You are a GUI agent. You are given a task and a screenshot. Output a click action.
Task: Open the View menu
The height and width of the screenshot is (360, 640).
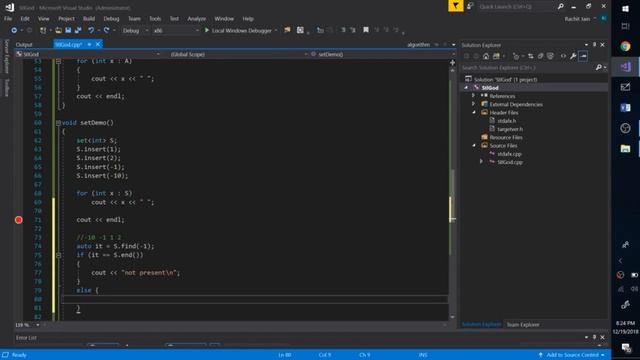44,19
